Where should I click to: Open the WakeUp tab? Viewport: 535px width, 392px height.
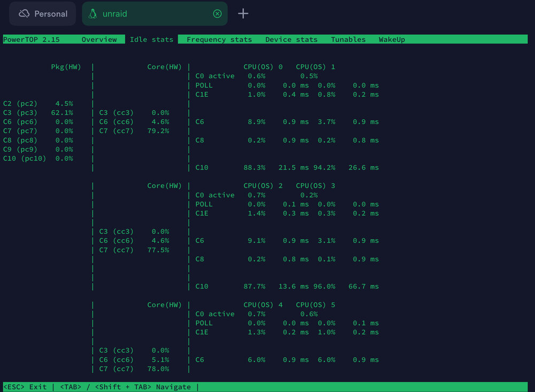pos(392,40)
